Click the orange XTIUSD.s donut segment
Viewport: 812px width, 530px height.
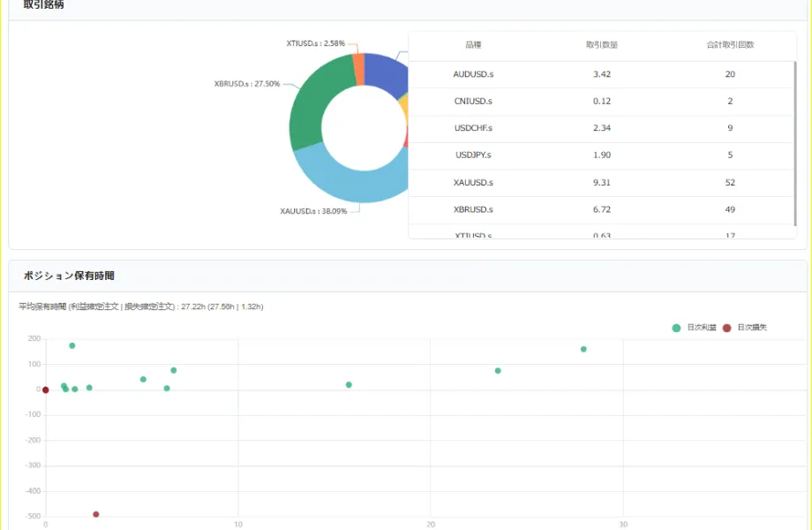pyautogui.click(x=358, y=70)
